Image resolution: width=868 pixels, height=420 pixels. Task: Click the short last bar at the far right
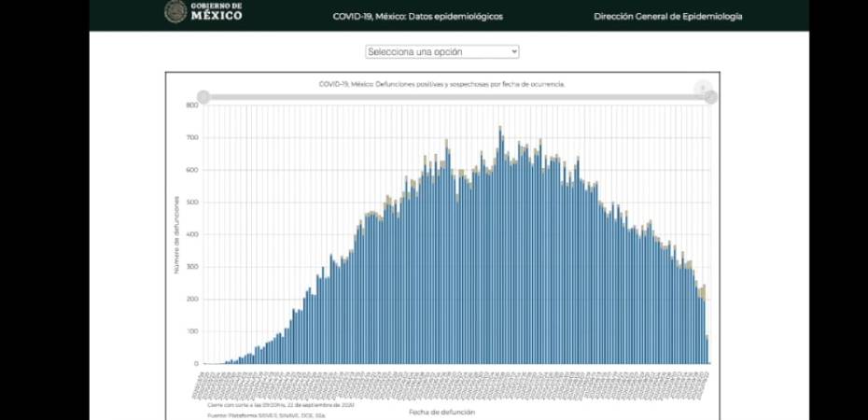(707, 349)
